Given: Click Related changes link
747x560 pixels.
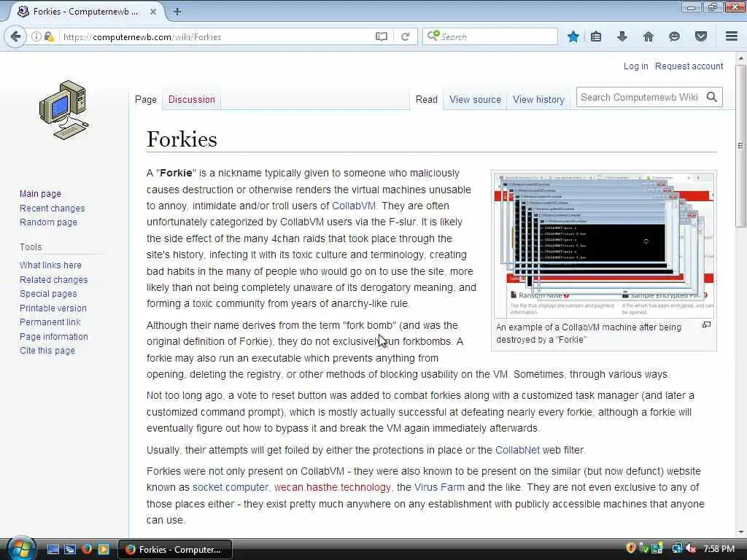Looking at the screenshot, I should (54, 279).
